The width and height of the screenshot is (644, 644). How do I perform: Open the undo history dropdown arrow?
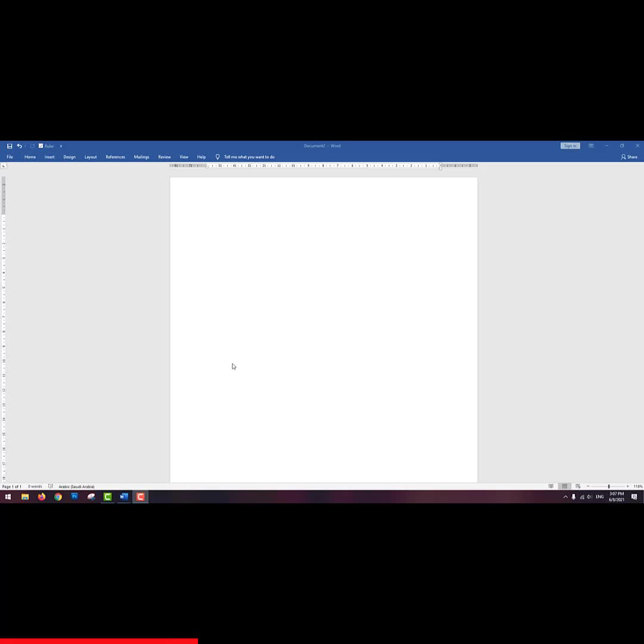[25, 146]
